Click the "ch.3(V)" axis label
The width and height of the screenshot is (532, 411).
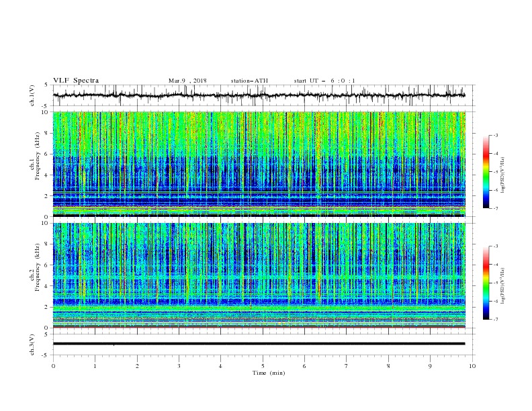(32, 345)
